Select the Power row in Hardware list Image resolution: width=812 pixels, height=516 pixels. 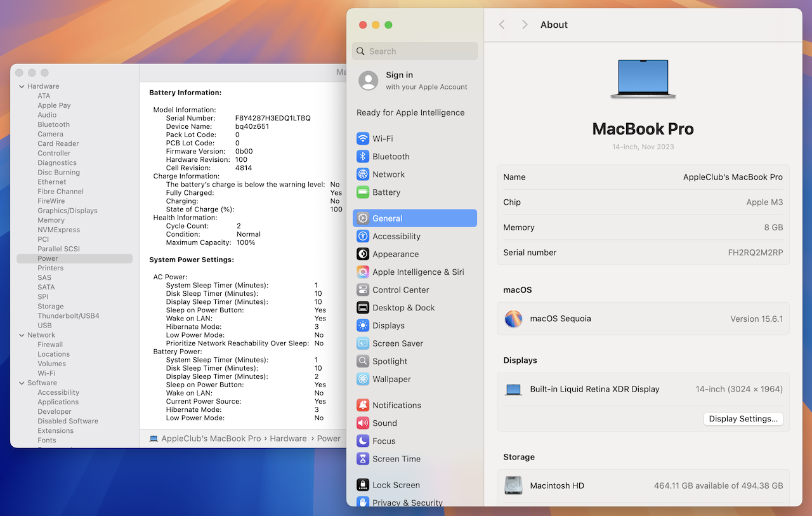point(75,258)
